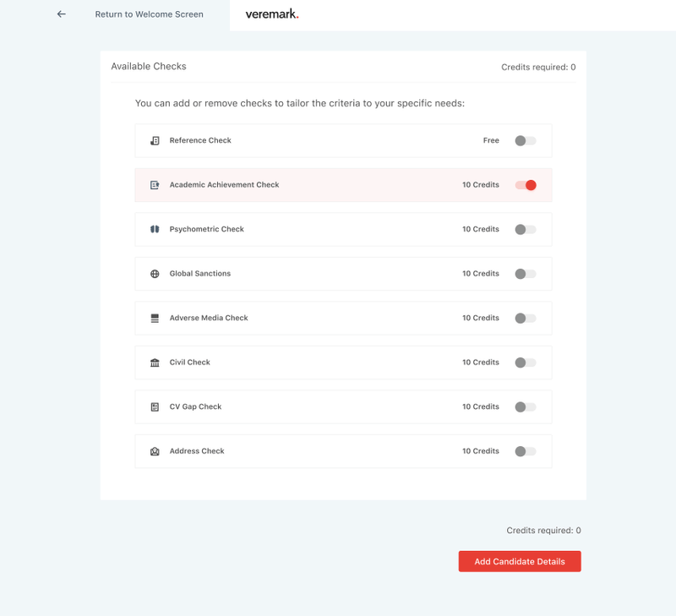Click the Psychometric Check icon
Screen dimensions: 676x616
155,230
